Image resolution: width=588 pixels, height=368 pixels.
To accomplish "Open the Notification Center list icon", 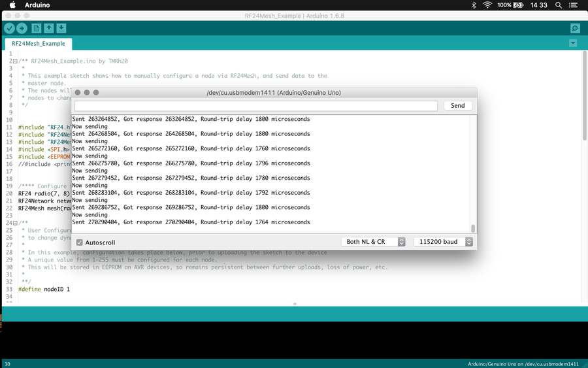I will click(573, 5).
